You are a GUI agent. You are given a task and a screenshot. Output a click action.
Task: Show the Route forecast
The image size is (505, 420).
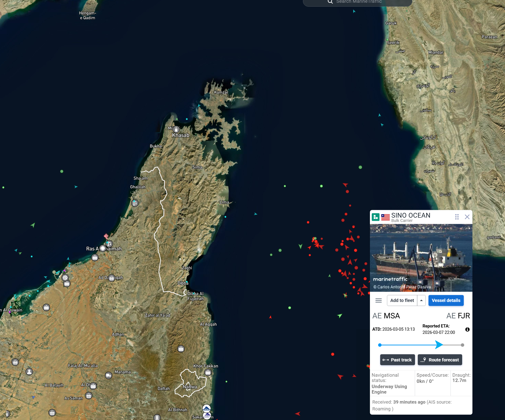(x=440, y=360)
